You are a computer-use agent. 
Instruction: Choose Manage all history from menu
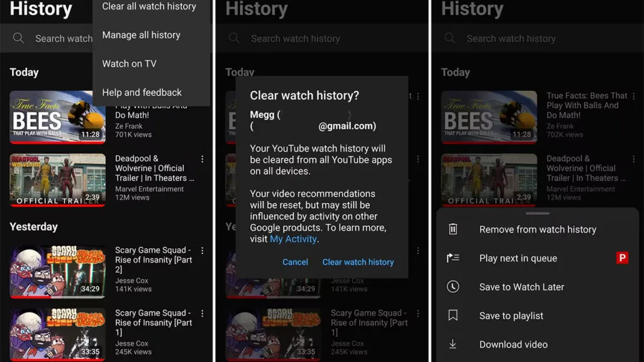pos(142,35)
